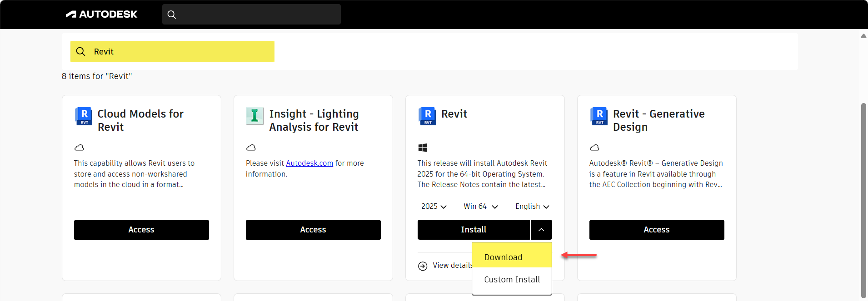Click the scrollbar up arrow
The width and height of the screenshot is (868, 301).
pyautogui.click(x=863, y=36)
